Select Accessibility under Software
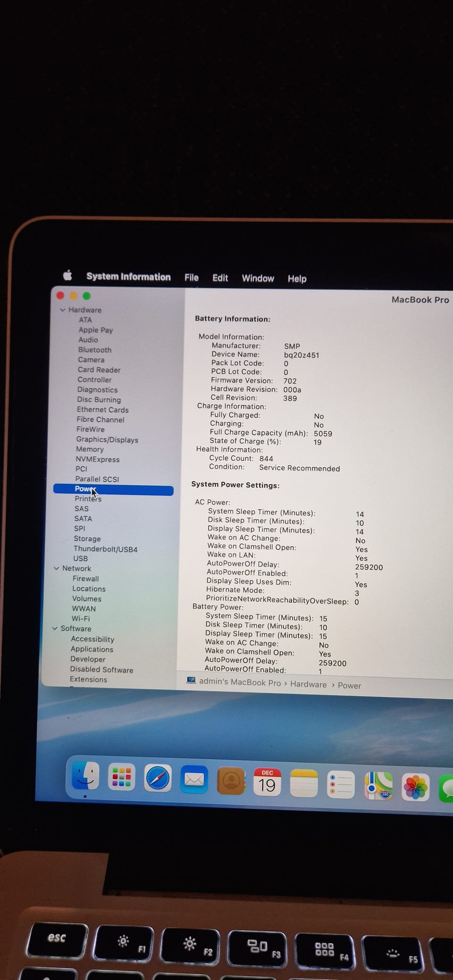Screen dimensions: 453x980 pyautogui.click(x=92, y=639)
